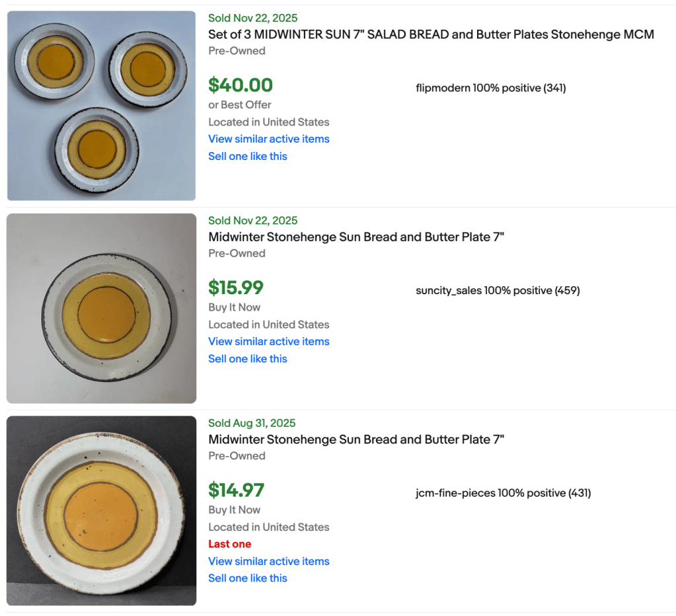This screenshot has width=676, height=616.
Task: Open suncity_sales' Bread and Butter Plate title
Action: pos(356,237)
